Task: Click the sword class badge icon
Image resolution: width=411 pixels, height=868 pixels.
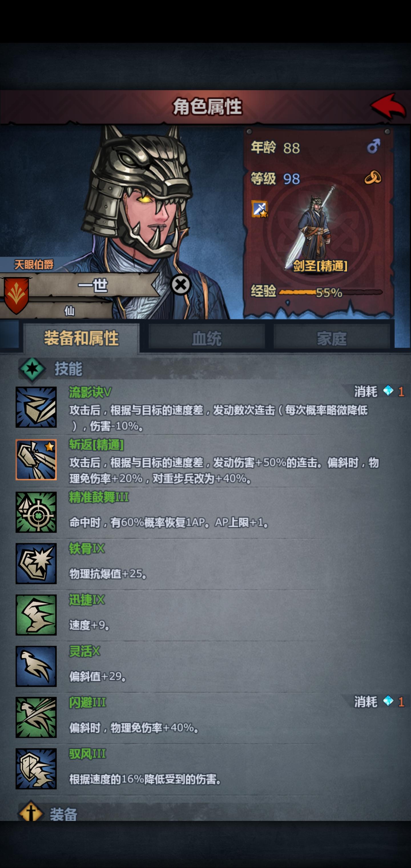Action: pyautogui.click(x=259, y=209)
